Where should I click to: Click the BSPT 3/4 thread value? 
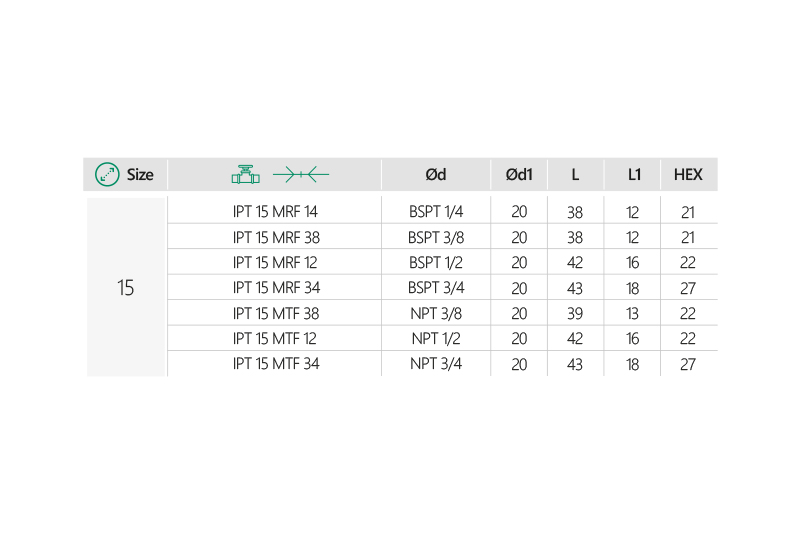pyautogui.click(x=436, y=288)
